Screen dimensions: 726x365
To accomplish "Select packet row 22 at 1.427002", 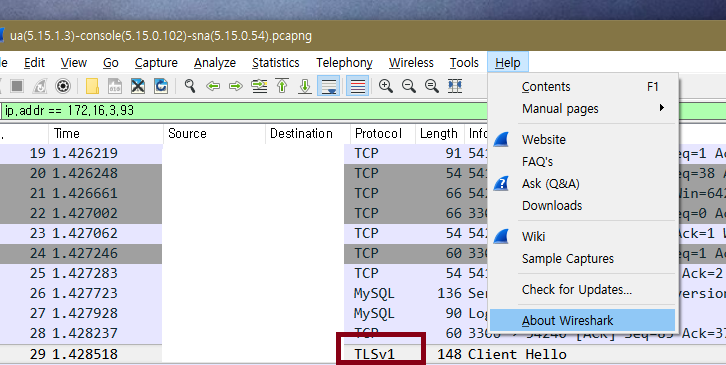I will pyautogui.click(x=244, y=214).
